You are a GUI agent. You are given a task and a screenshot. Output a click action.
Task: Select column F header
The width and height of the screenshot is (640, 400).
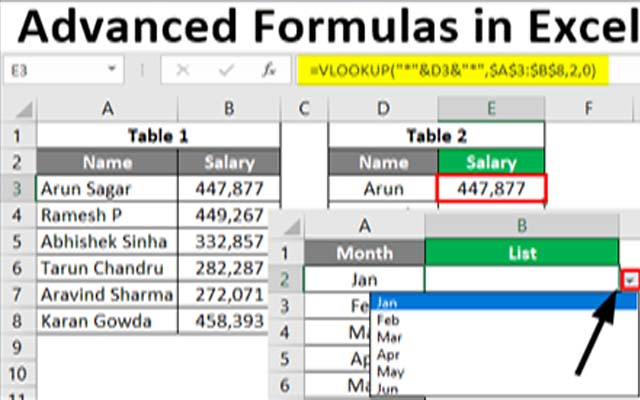(588, 109)
